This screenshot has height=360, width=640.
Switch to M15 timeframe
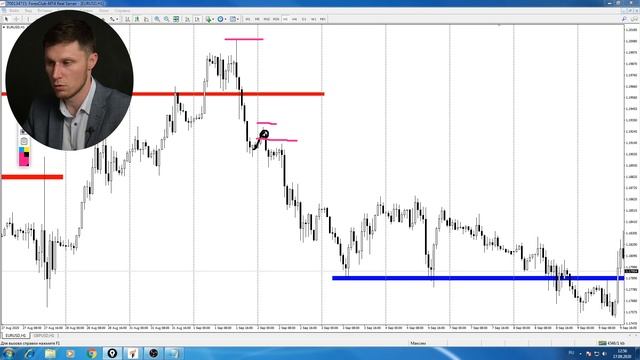pyautogui.click(x=267, y=19)
